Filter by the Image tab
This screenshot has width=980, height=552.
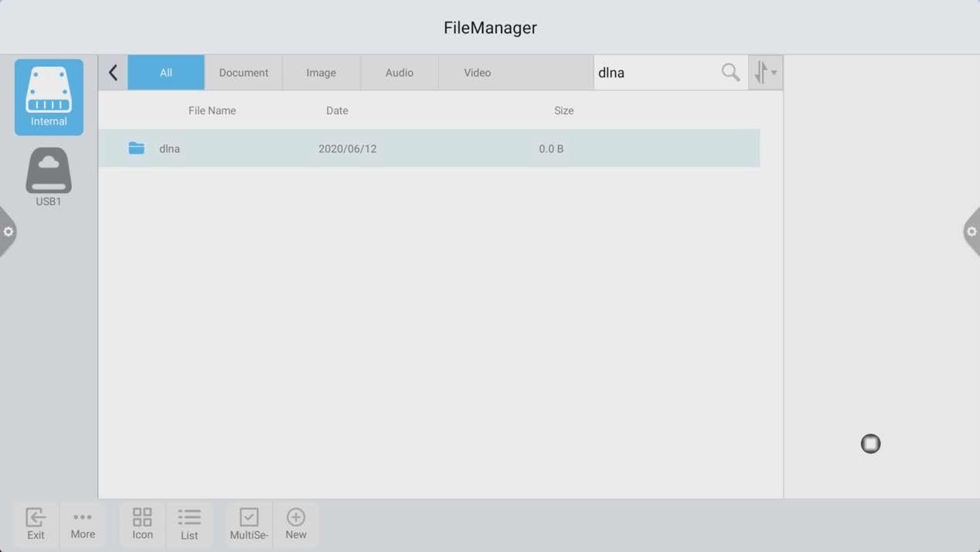click(x=321, y=73)
